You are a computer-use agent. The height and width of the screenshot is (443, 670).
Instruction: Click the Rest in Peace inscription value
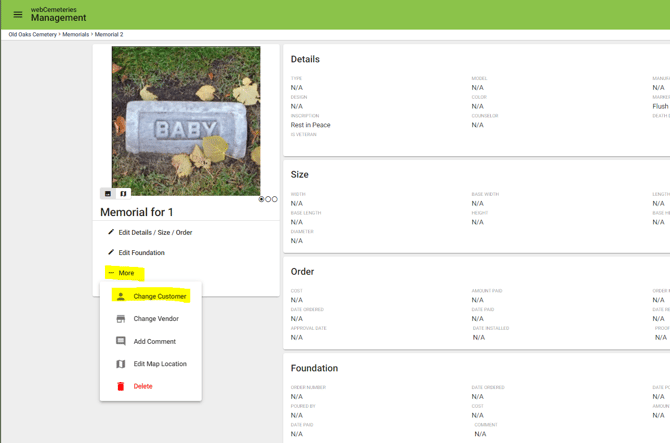[311, 125]
